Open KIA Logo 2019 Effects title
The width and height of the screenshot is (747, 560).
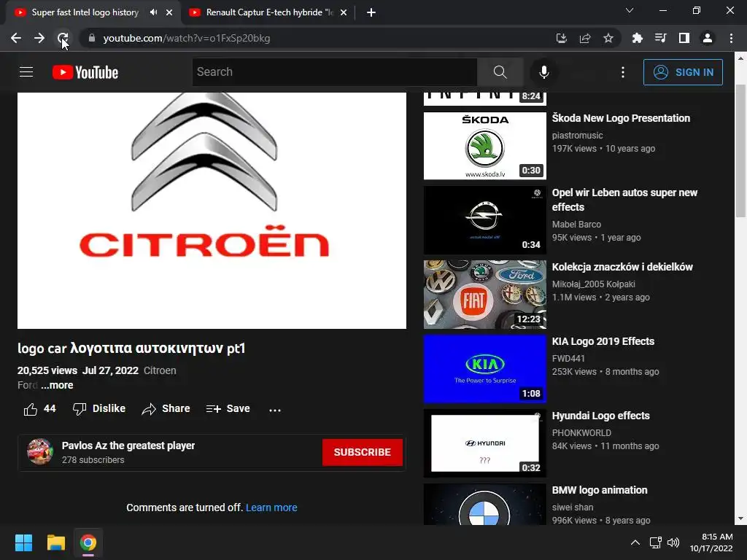603,341
